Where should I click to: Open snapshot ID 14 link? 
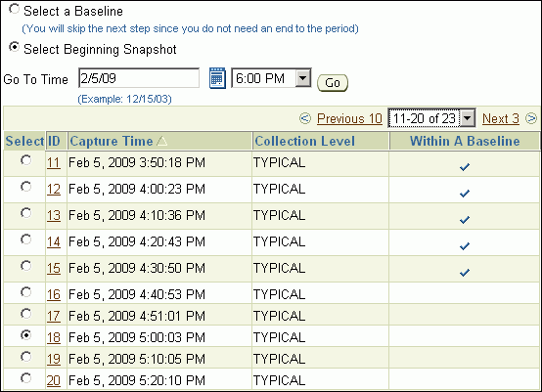click(x=54, y=241)
